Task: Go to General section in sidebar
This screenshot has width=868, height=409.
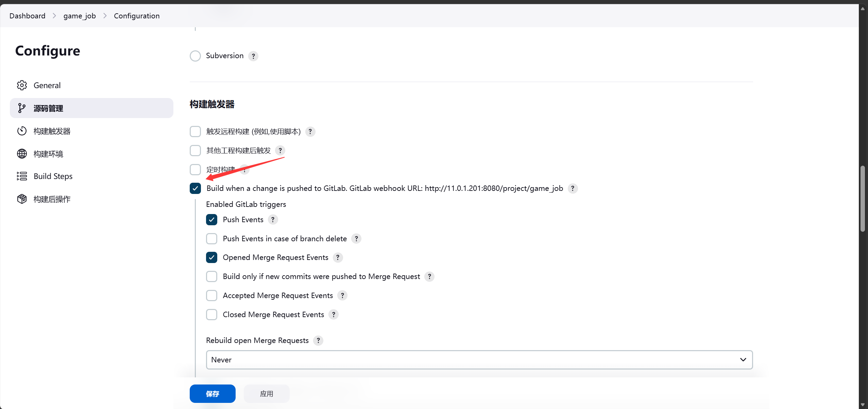Action: [91, 85]
